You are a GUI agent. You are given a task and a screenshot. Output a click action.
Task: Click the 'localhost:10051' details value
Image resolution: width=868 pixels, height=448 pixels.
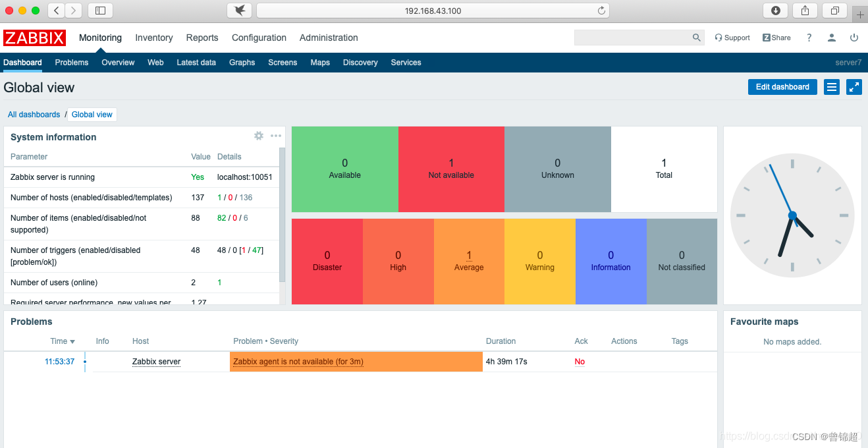tap(245, 177)
